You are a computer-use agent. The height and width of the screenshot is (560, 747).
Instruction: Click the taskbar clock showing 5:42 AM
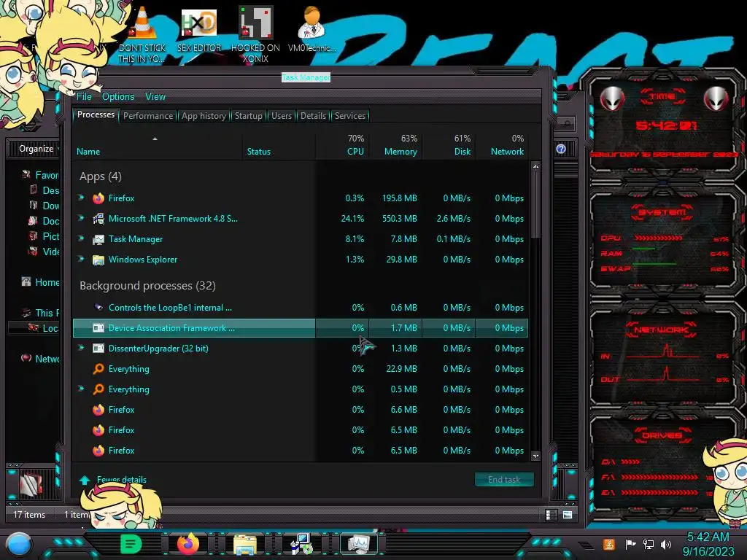click(x=708, y=544)
